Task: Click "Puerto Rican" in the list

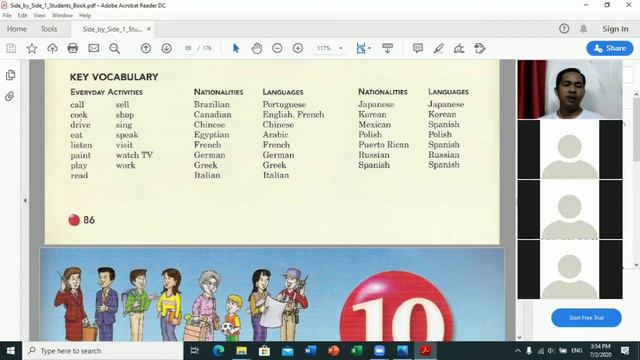Action: pyautogui.click(x=383, y=144)
